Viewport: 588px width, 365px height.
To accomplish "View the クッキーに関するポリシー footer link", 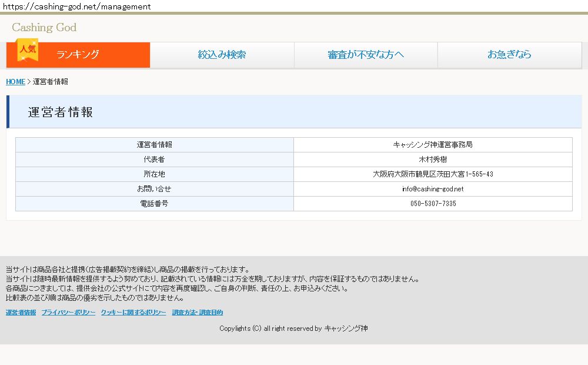I will point(133,313).
